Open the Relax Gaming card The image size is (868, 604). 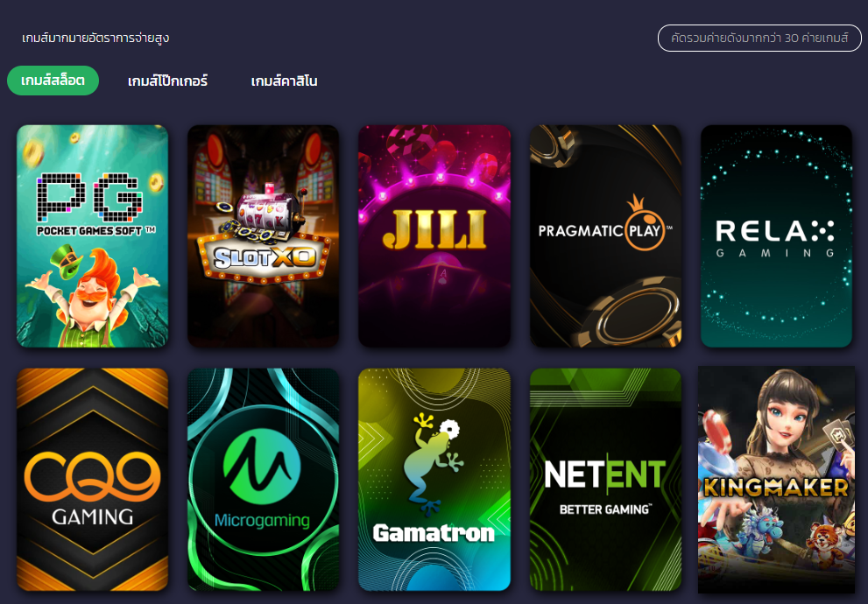(x=777, y=236)
